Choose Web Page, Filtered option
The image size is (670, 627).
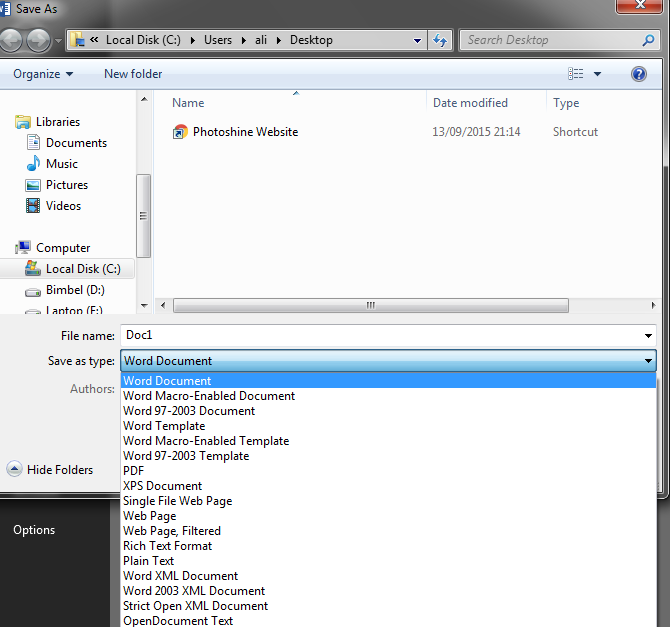click(388, 530)
